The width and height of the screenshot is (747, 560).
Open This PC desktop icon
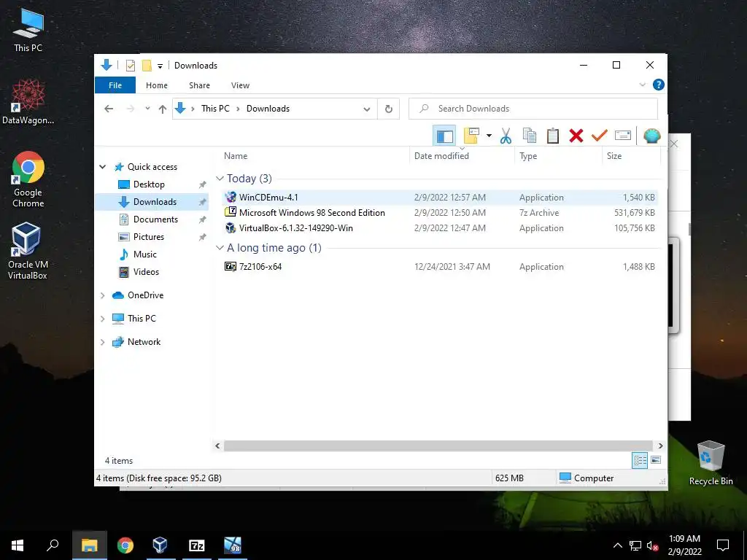click(x=28, y=30)
